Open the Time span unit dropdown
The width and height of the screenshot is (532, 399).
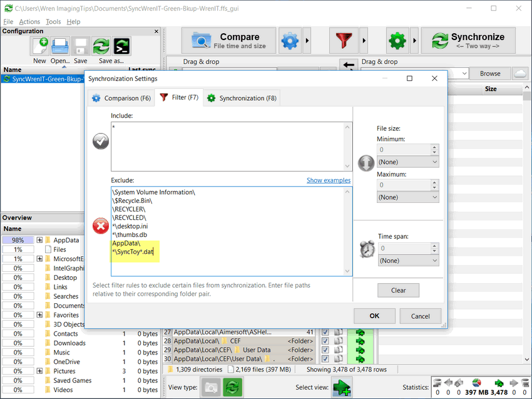tap(407, 261)
